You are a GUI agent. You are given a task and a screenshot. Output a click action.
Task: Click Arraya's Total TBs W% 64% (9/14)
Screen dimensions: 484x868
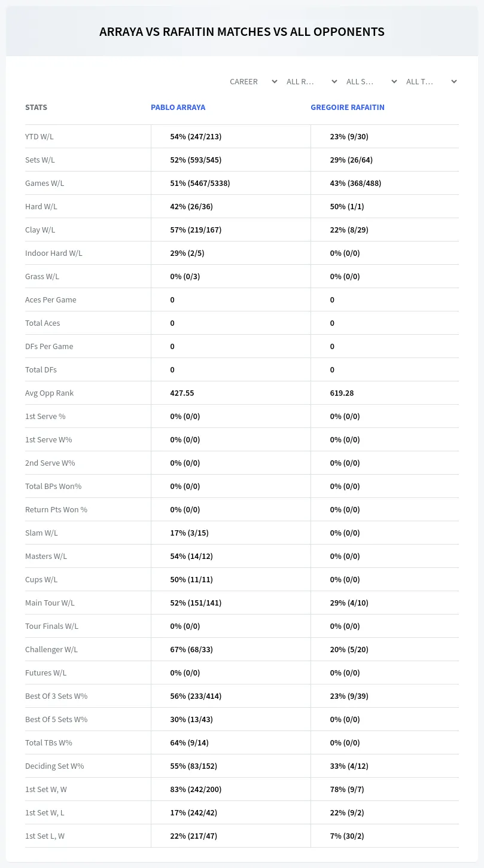pyautogui.click(x=189, y=743)
